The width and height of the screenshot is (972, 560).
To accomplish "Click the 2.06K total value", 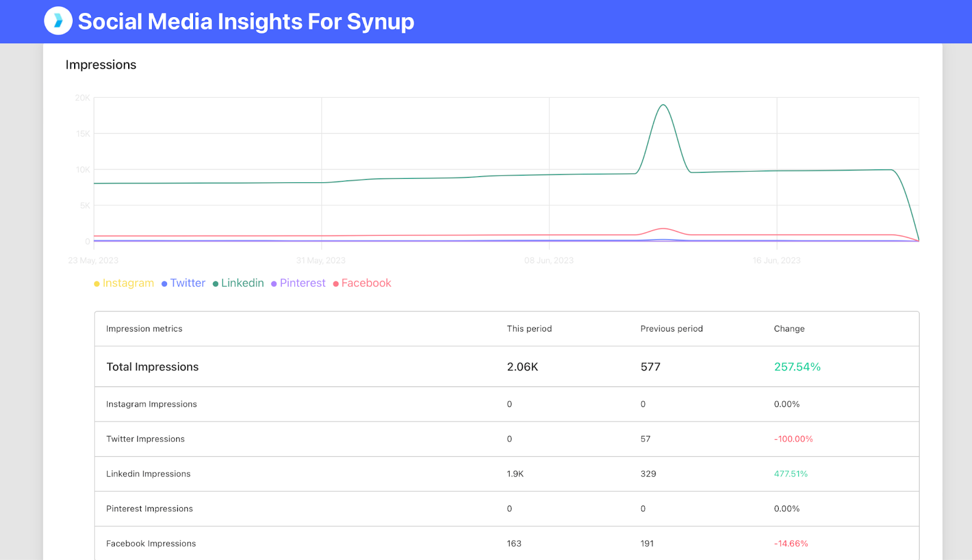I will (x=522, y=367).
